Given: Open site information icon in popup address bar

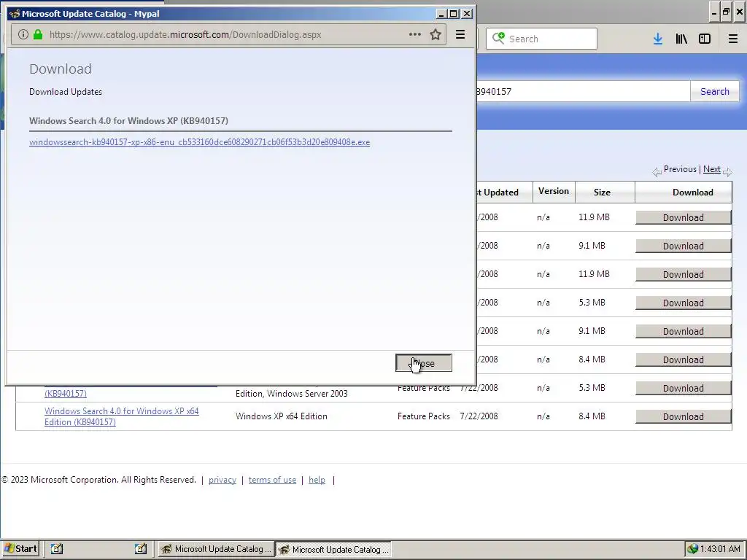Looking at the screenshot, I should (x=23, y=34).
